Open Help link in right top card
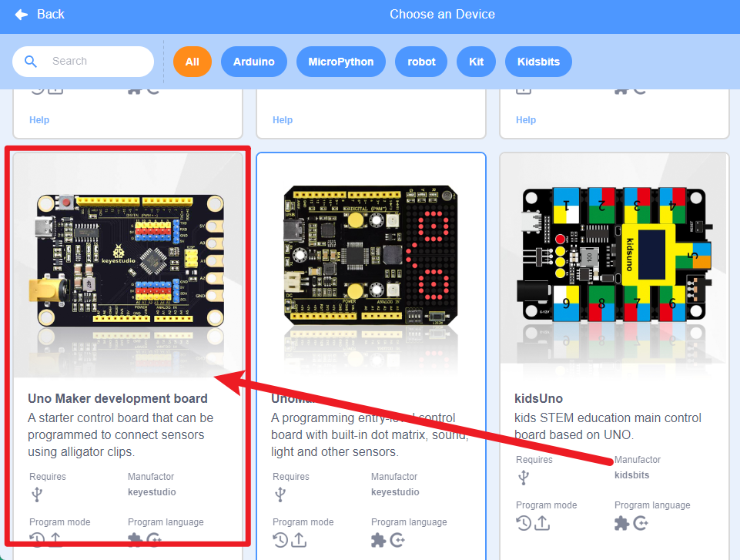Image resolution: width=740 pixels, height=560 pixels. pos(526,120)
